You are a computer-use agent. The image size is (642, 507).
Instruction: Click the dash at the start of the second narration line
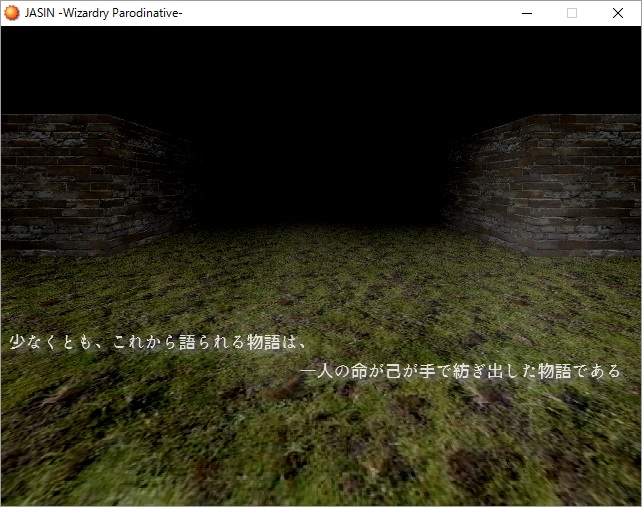(x=307, y=371)
